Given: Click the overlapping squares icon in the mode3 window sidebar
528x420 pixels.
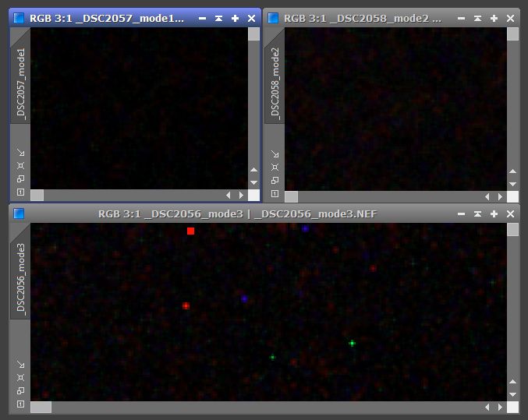Looking at the screenshot, I should click(21, 390).
